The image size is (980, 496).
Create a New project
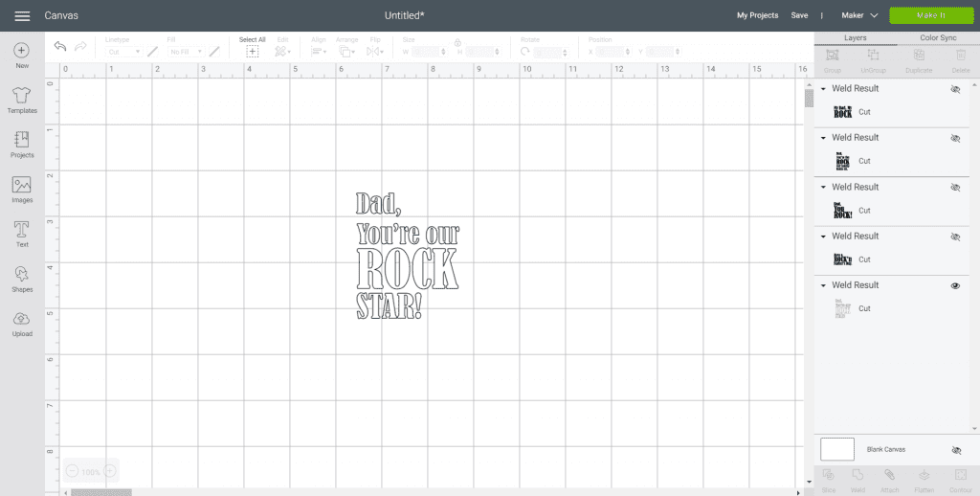22,55
